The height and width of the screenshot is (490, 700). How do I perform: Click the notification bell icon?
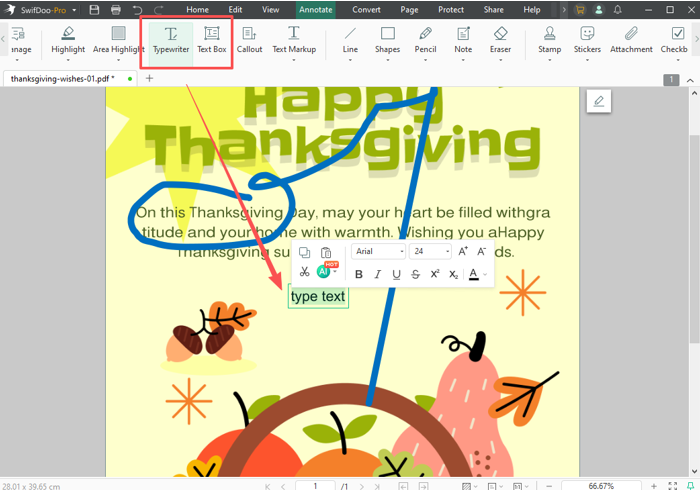(x=617, y=9)
